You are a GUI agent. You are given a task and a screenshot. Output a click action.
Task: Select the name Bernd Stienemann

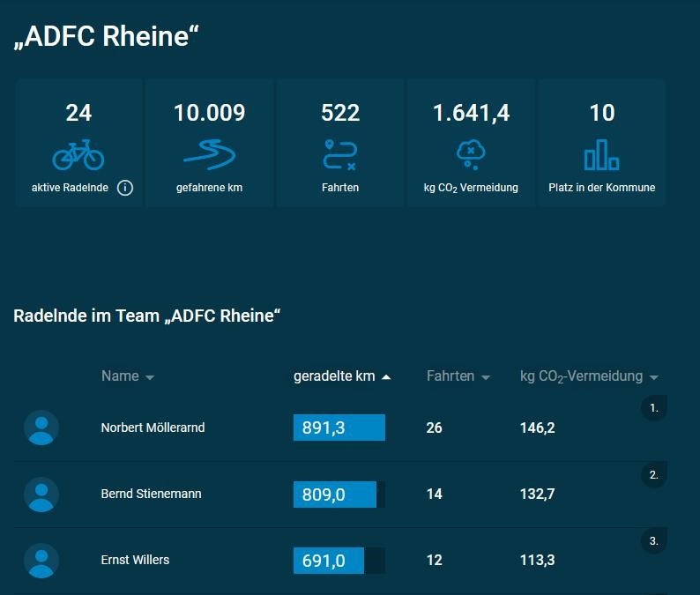151,494
